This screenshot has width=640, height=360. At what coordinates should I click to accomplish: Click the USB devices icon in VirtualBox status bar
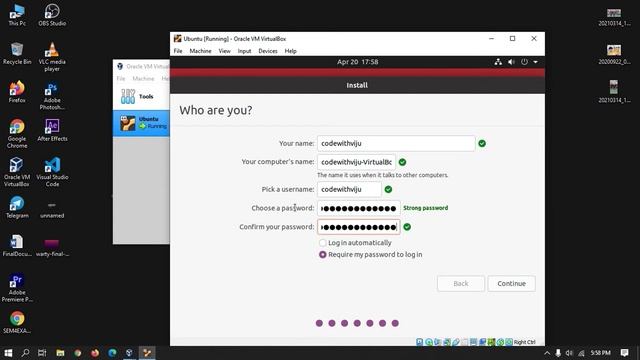click(456, 342)
